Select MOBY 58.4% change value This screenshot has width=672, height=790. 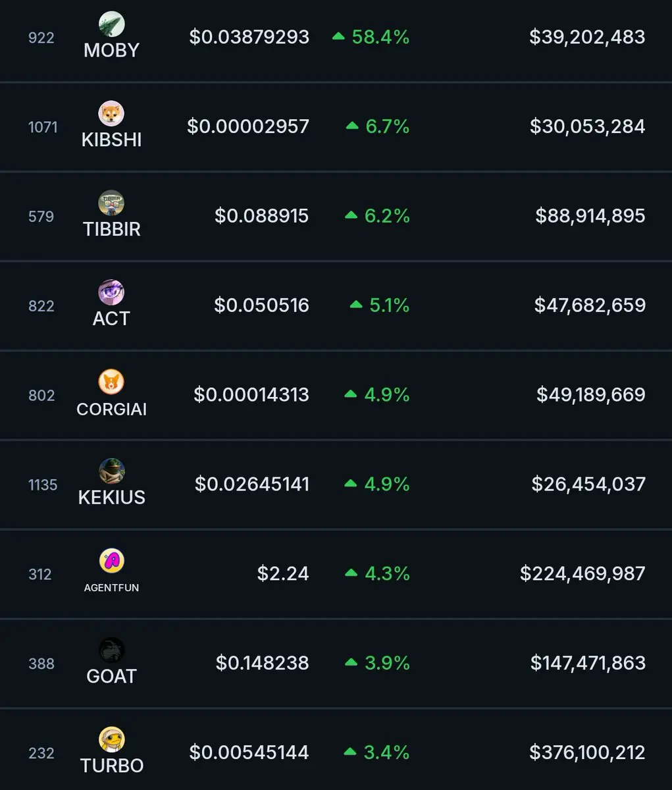(380, 37)
